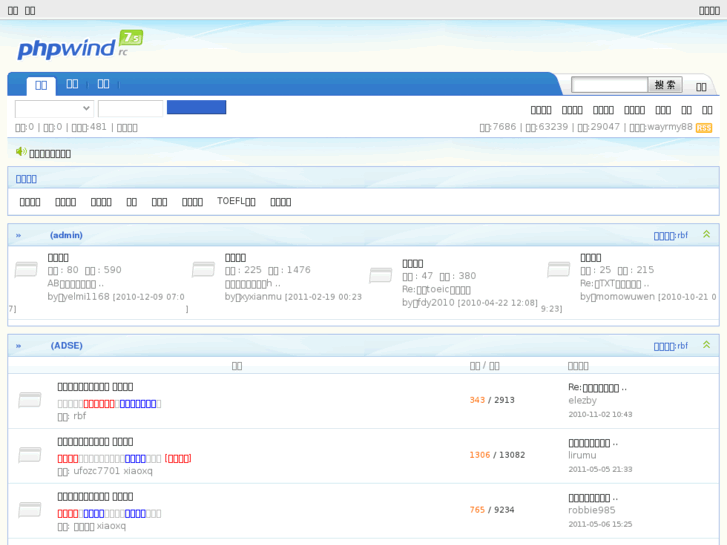Open the orange RSS feed icon
727x545 pixels.
[703, 128]
